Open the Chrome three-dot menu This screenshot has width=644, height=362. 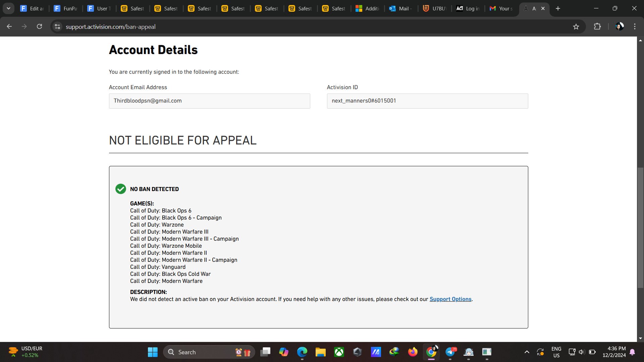(635, 26)
